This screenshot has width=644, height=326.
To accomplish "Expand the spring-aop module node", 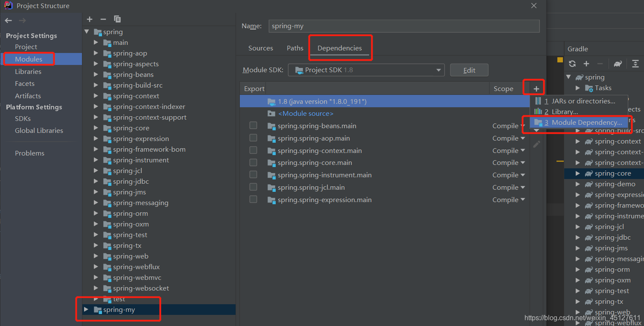I will (x=96, y=53).
